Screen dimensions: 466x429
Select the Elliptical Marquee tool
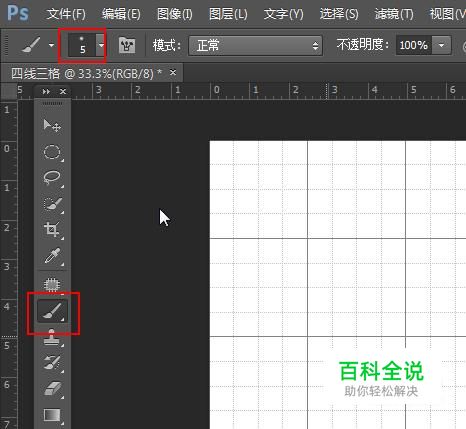(52, 152)
